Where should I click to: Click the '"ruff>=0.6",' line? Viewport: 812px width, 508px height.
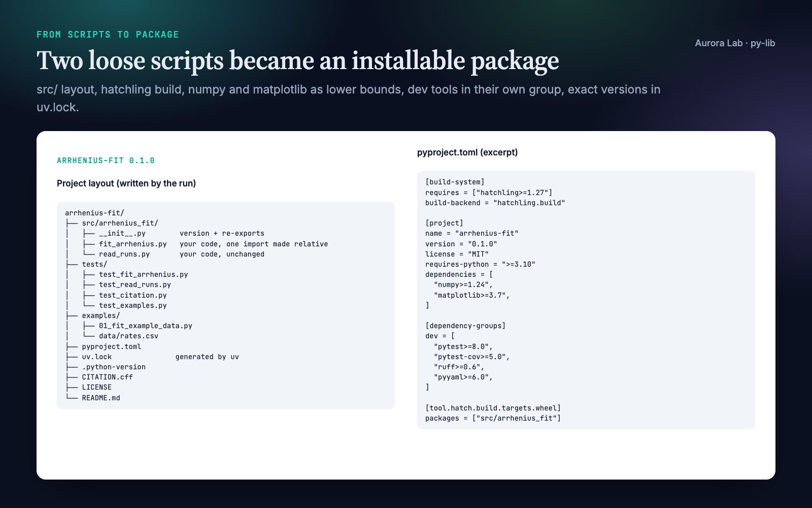pyautogui.click(x=459, y=367)
